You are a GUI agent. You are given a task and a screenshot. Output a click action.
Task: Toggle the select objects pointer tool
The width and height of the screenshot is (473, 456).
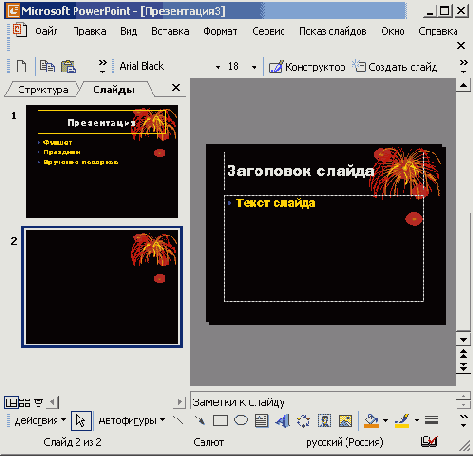(x=81, y=421)
